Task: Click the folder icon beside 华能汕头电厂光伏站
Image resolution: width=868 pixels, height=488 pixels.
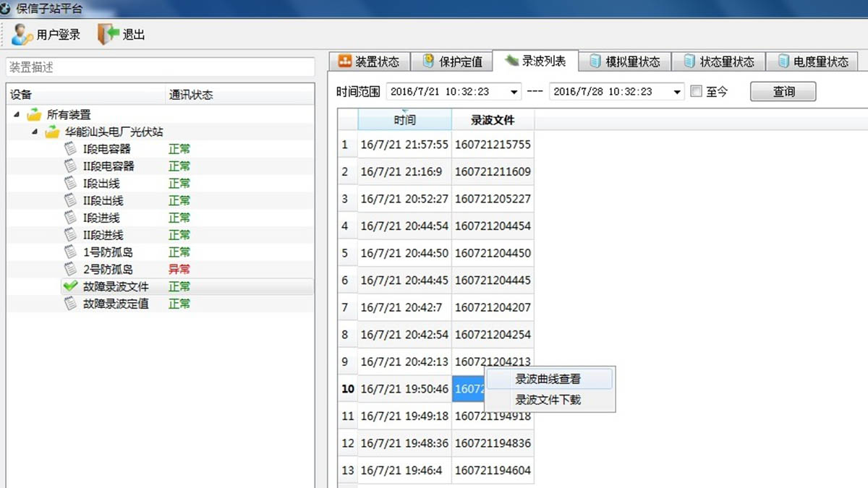Action: 52,132
